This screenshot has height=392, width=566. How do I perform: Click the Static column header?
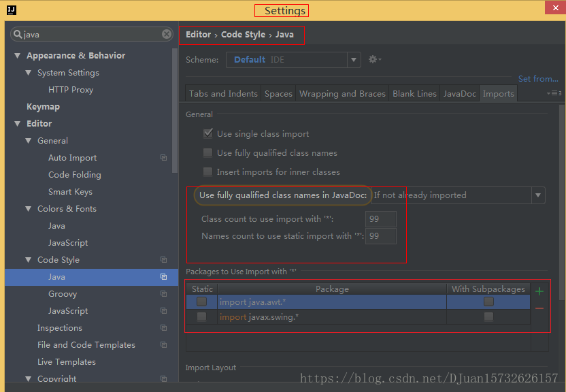pyautogui.click(x=202, y=289)
